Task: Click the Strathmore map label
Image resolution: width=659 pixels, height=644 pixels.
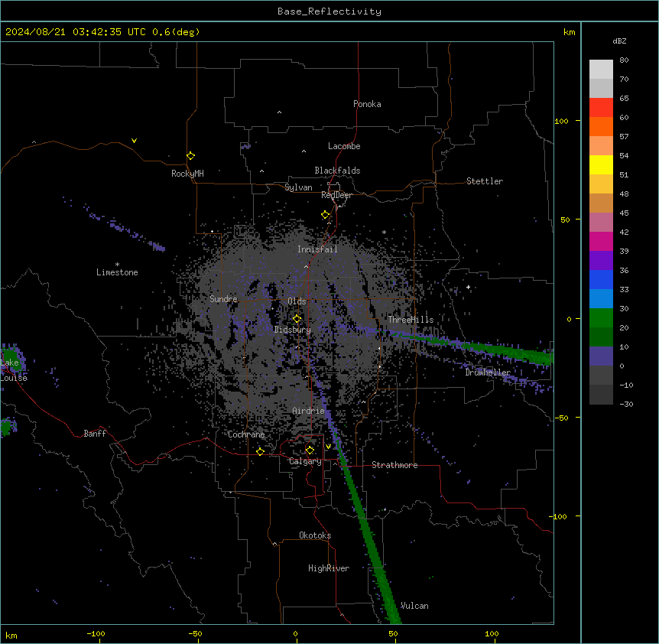Action: (x=394, y=465)
